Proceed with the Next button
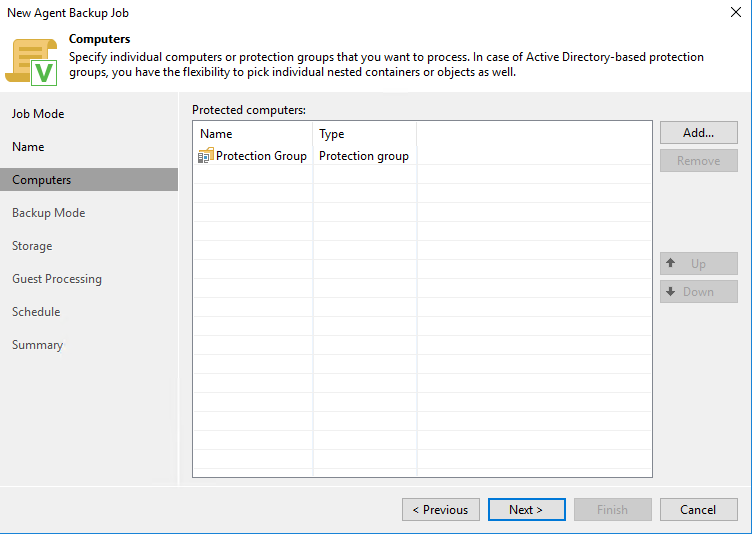 click(526, 510)
